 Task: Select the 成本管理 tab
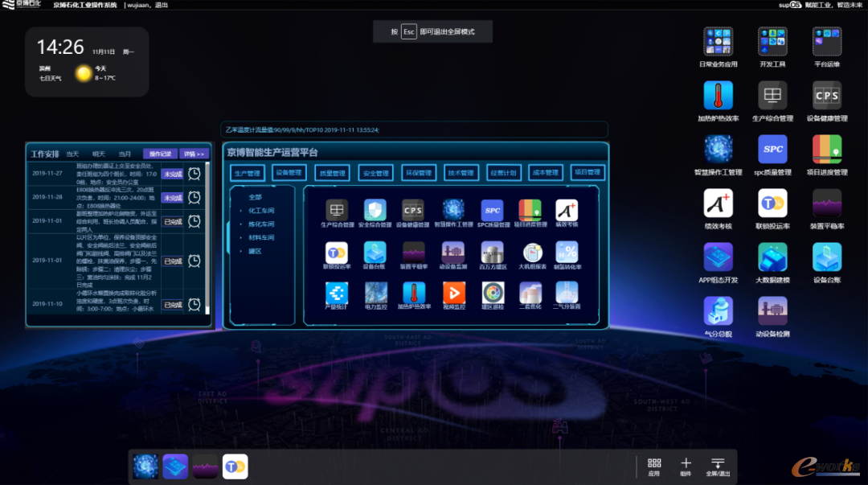545,172
